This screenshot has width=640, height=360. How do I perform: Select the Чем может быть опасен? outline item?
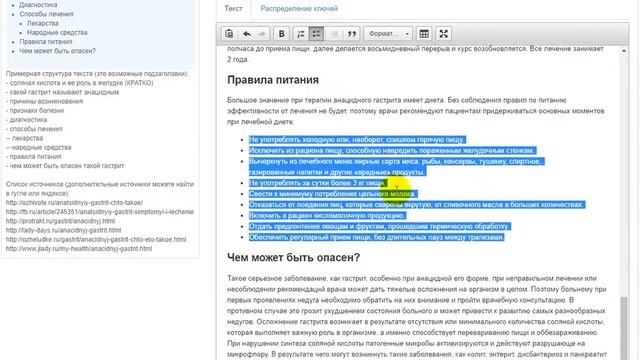tap(58, 51)
